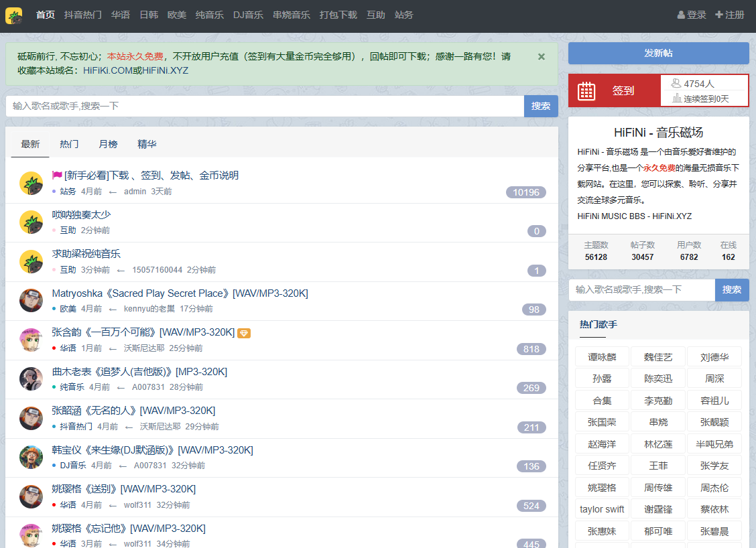Image resolution: width=756 pixels, height=548 pixels.
Task: Click the plus icon beside 注册
Action: 719,15
